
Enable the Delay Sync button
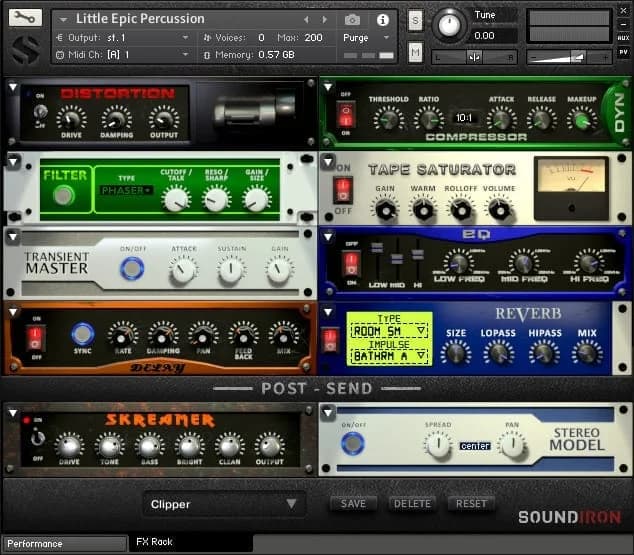pos(82,334)
